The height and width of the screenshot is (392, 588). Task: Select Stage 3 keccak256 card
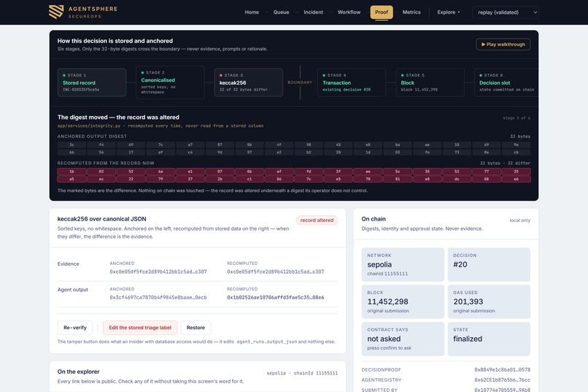[248, 82]
